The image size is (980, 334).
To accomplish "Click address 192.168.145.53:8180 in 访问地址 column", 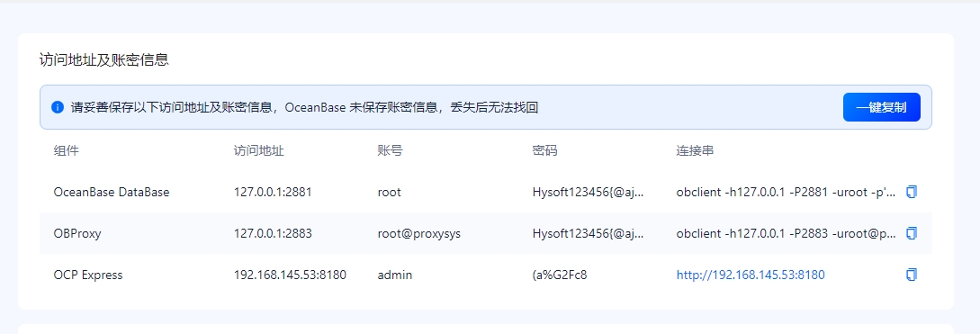I will pos(290,275).
